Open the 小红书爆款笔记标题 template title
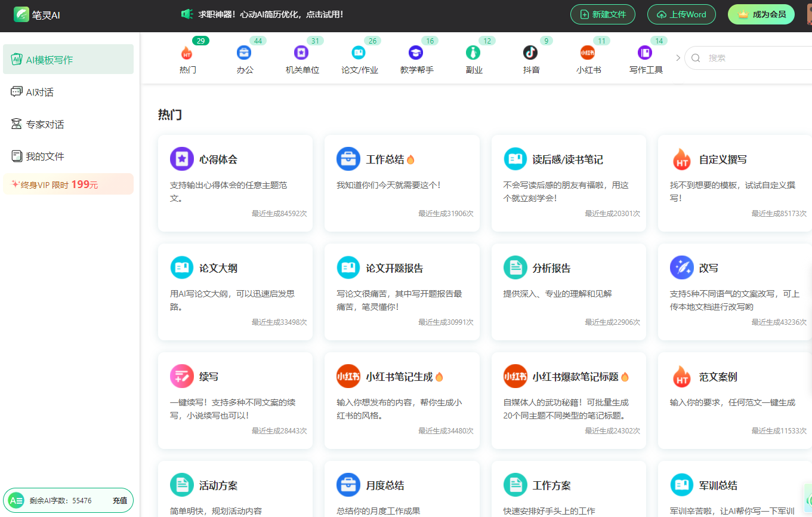The image size is (812, 517). tap(575, 377)
